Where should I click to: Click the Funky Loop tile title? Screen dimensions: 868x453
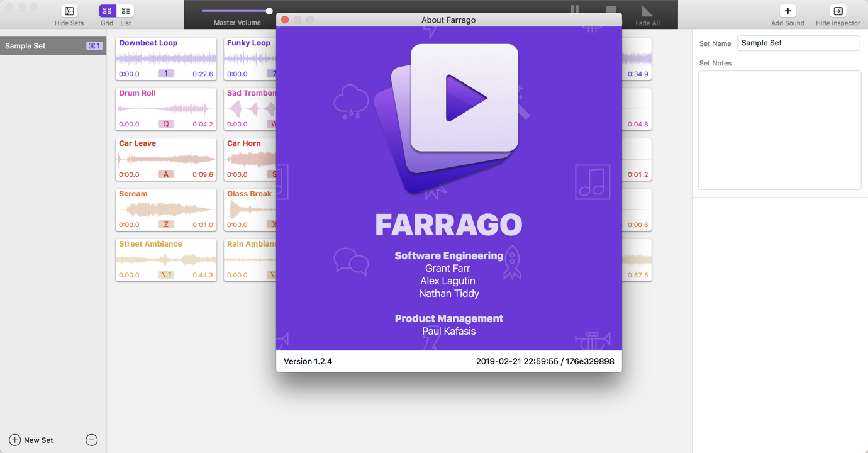click(x=248, y=43)
